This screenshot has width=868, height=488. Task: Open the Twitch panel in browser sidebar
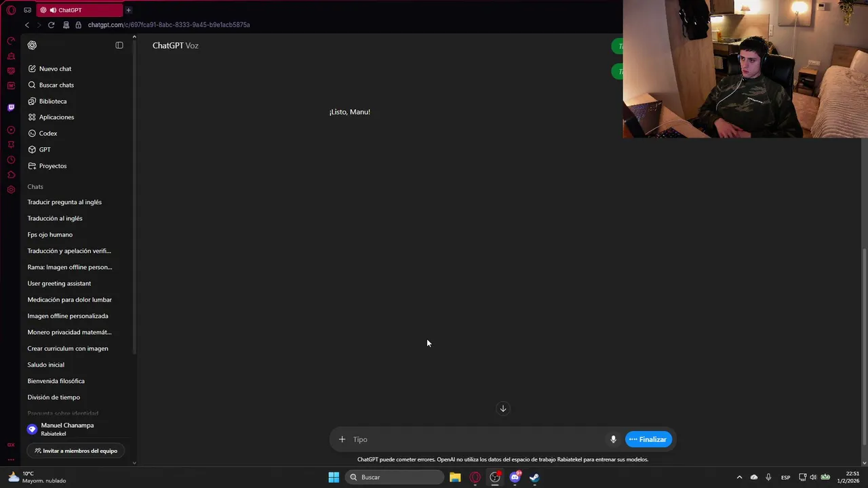point(11,108)
